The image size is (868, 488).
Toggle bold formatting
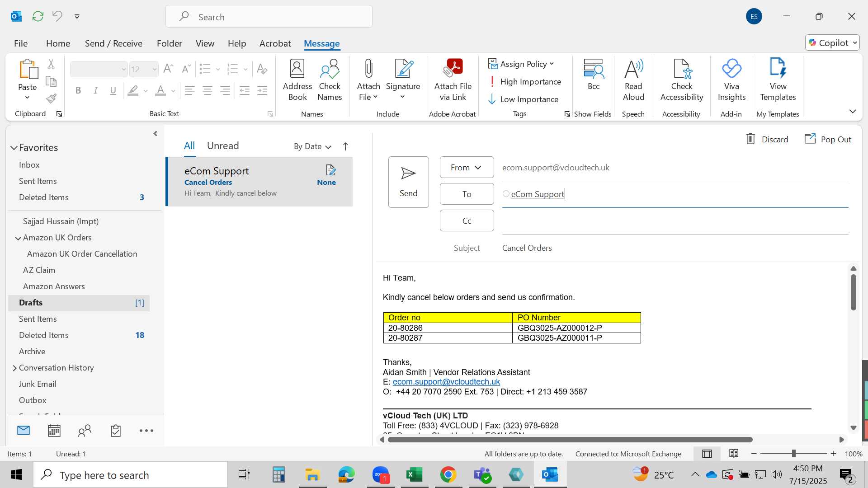coord(78,91)
